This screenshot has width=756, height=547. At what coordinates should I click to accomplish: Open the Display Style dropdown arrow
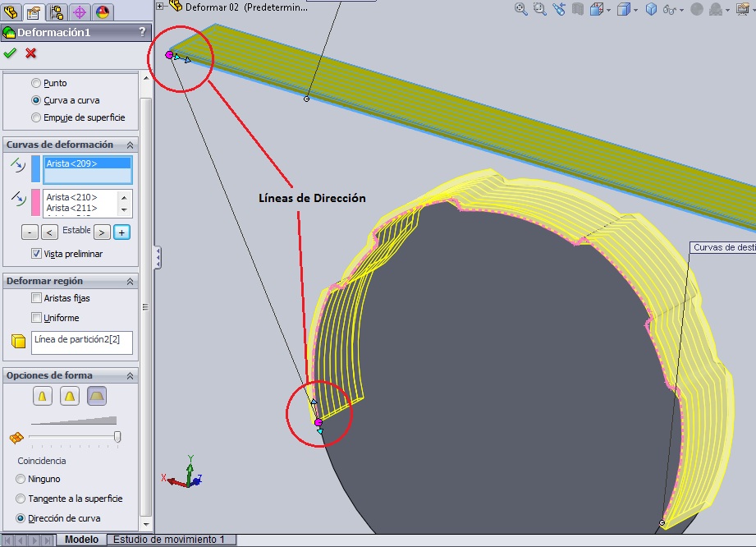click(636, 10)
